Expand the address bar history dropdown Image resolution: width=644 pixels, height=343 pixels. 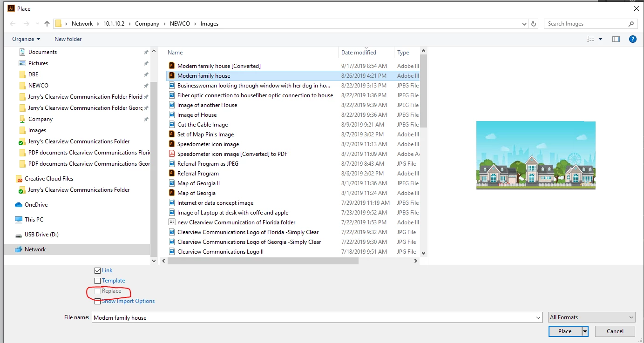525,24
